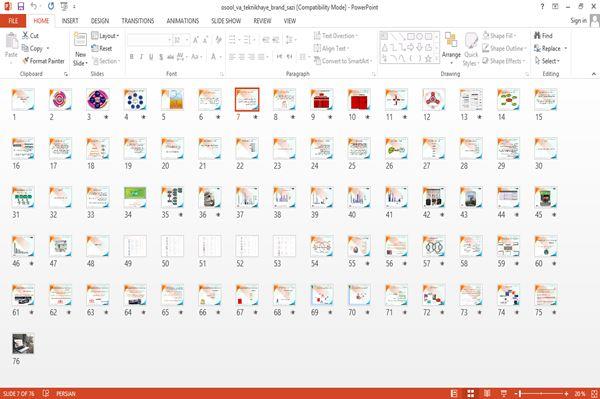
Task: Open the font name combo box
Action: coord(149,40)
